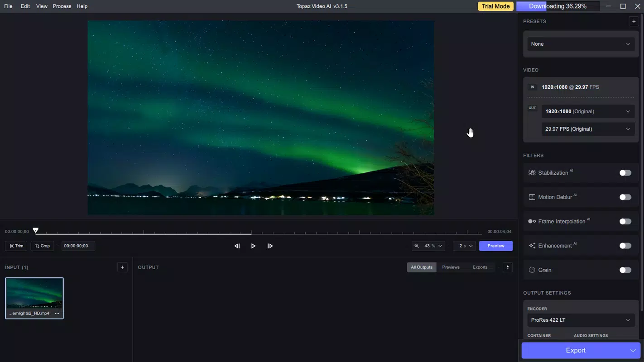Enable the Grain filter
The width and height of the screenshot is (644, 362).
pos(625,270)
